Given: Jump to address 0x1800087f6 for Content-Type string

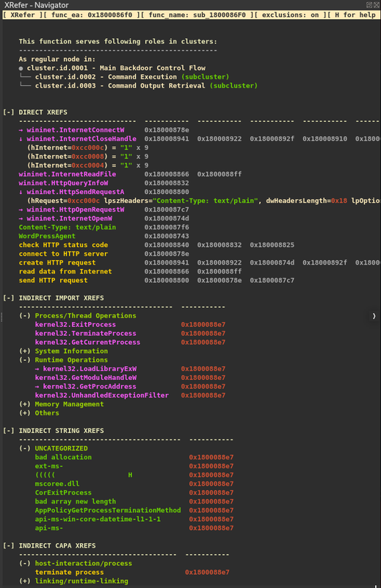Looking at the screenshot, I should point(167,227).
